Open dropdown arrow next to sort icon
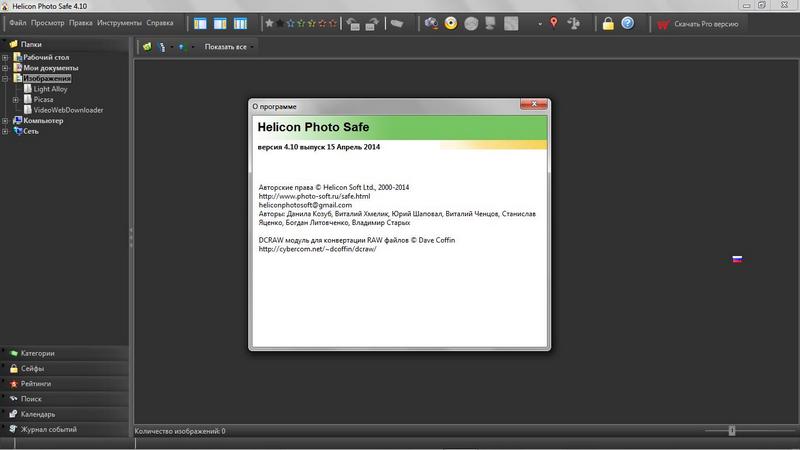800x450 pixels. click(172, 47)
